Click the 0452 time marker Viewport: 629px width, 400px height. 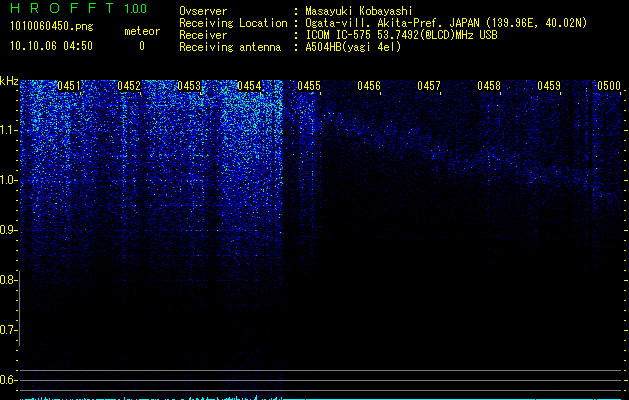129,86
